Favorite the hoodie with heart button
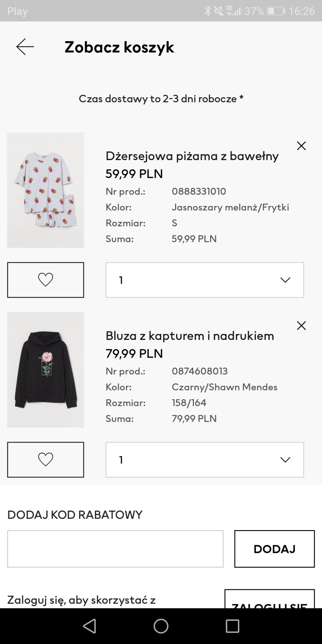The height and width of the screenshot is (644, 322). coord(46,459)
